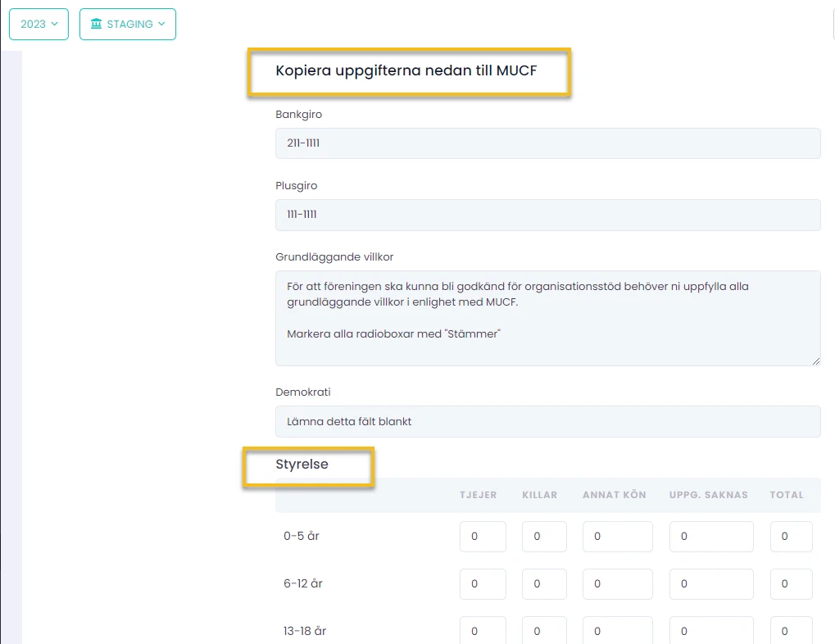Click inside the Grundläggande villkor text area
The height and width of the screenshot is (644, 835).
[x=547, y=318]
